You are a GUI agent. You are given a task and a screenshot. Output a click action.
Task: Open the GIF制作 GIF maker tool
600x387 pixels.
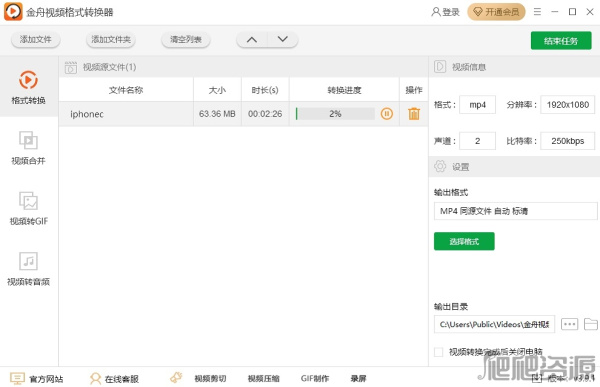point(315,379)
